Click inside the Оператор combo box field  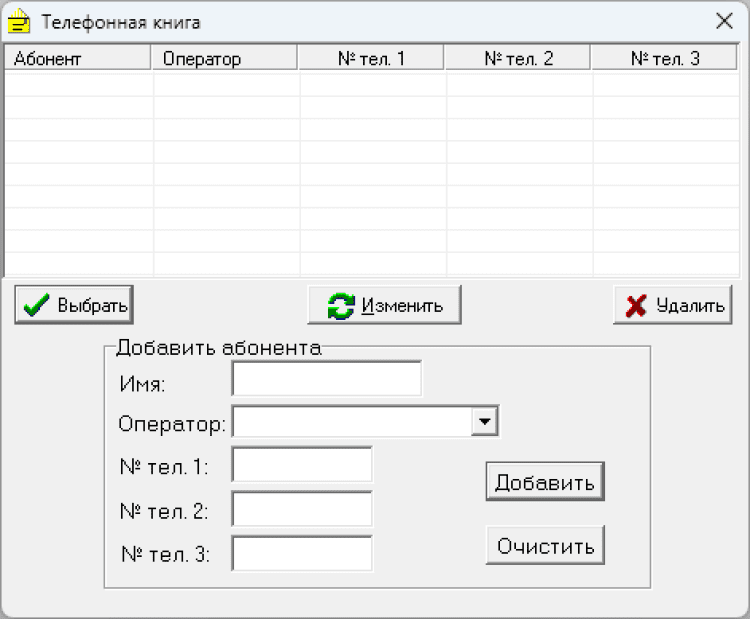(x=352, y=422)
